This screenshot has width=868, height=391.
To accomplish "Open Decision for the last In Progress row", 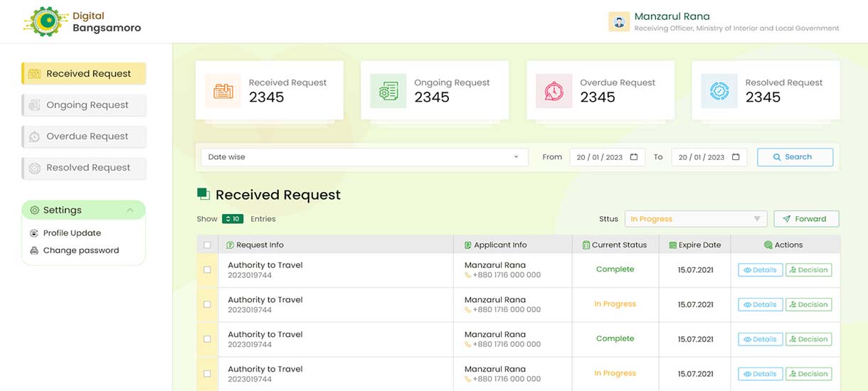I will [808, 374].
